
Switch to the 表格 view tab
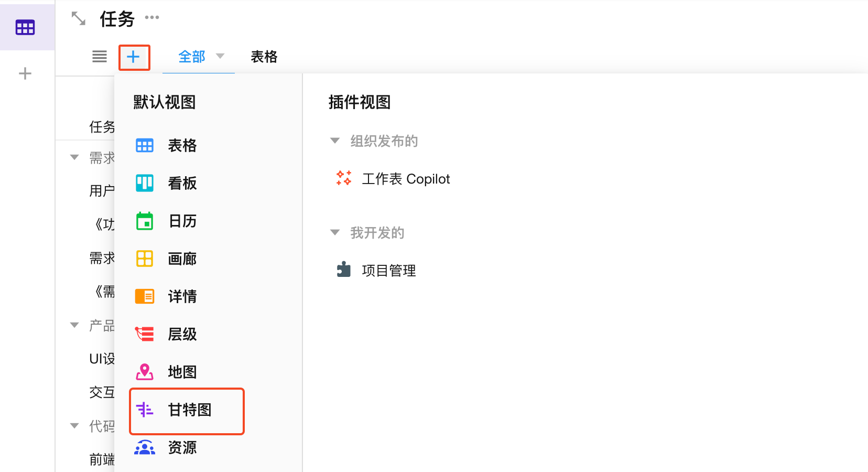coord(264,57)
